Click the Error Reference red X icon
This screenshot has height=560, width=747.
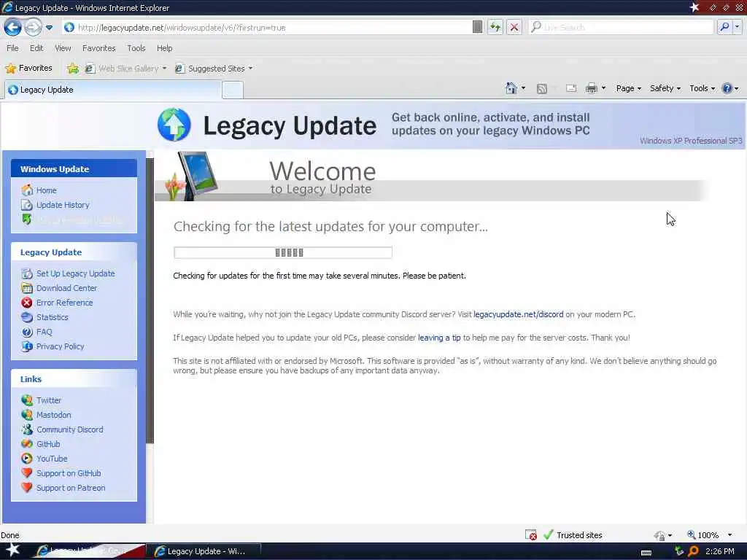coord(27,303)
